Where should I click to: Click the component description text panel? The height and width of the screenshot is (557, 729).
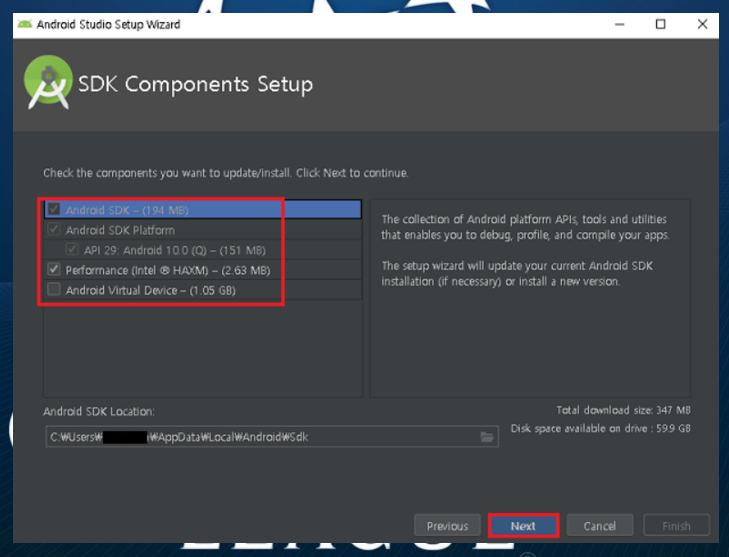tap(530, 298)
